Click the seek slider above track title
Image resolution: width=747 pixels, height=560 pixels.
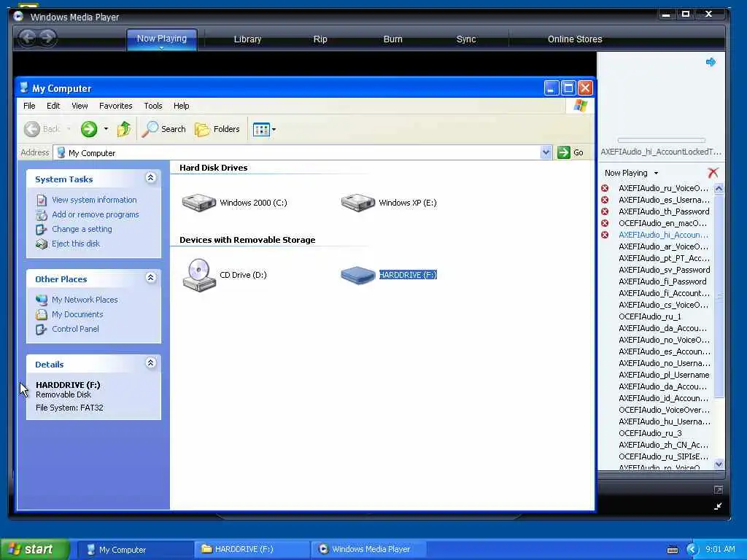(661, 140)
